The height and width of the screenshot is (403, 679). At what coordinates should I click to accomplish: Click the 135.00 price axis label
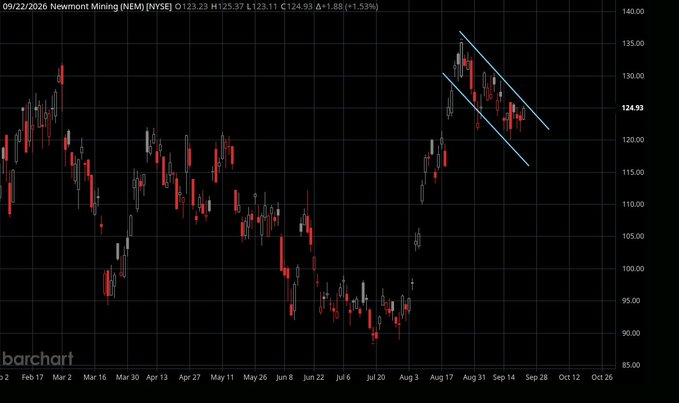click(x=633, y=44)
